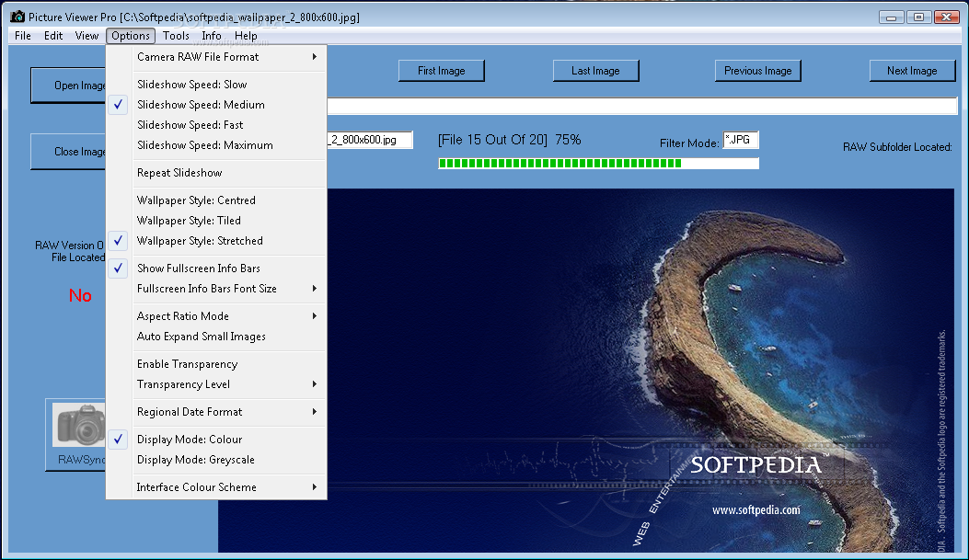Screen dimensions: 969x560
Task: Toggle checked Slideshow Speed: Medium option
Action: click(x=216, y=105)
